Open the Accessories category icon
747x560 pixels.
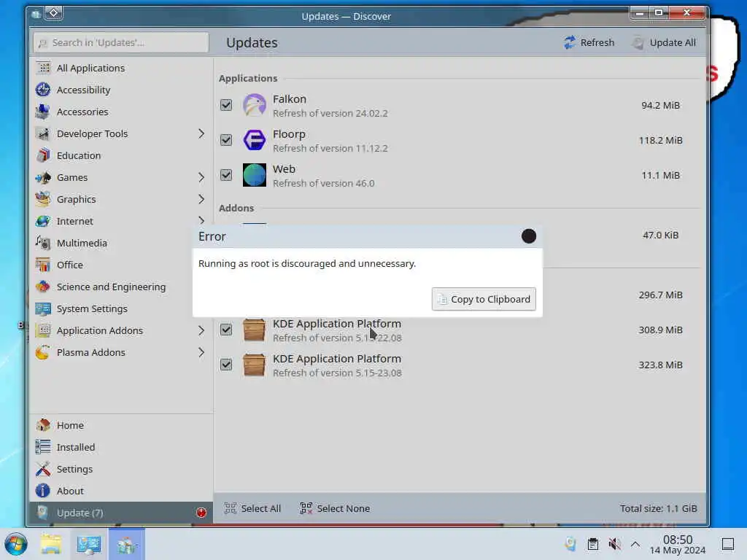click(x=43, y=112)
